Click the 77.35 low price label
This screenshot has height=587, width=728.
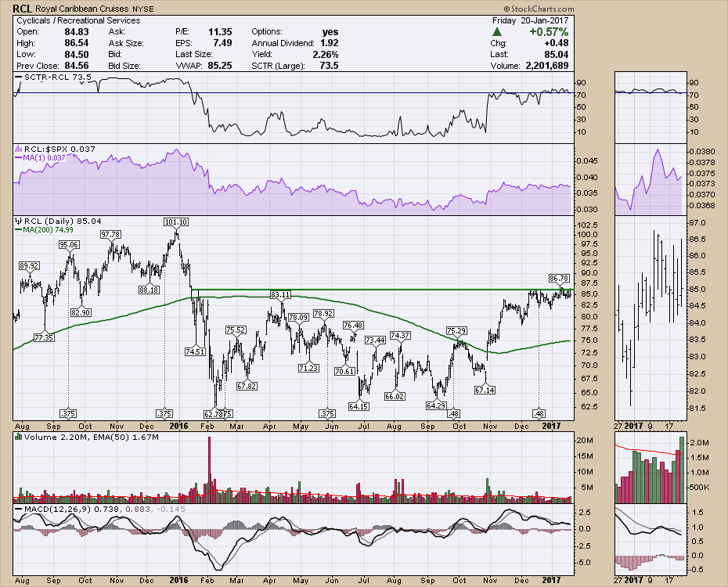[x=44, y=338]
